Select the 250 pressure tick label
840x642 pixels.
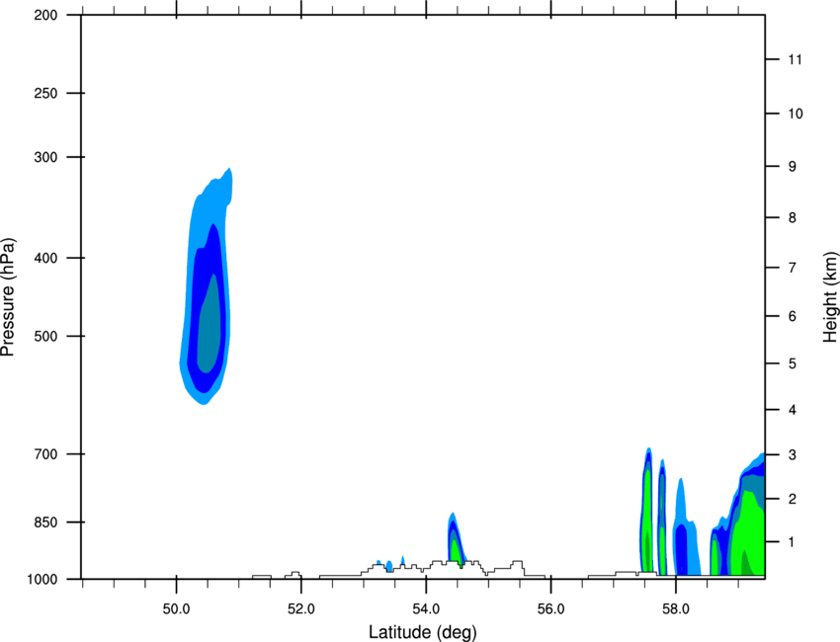click(x=46, y=93)
